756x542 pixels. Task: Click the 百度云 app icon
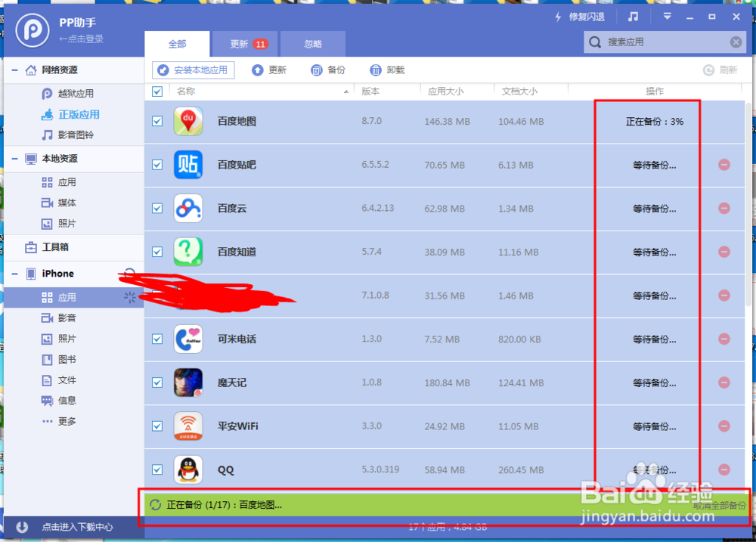(188, 208)
